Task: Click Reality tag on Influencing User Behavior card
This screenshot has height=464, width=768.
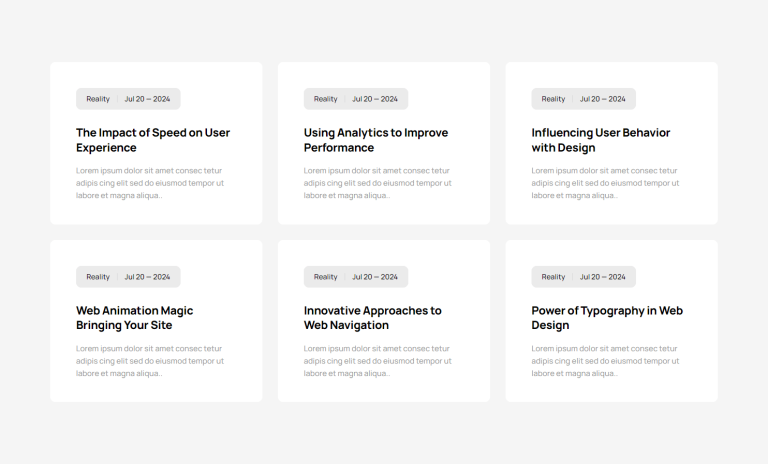Action: click(x=553, y=99)
